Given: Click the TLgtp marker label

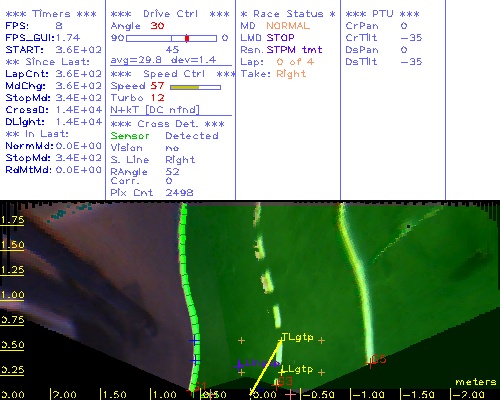Looking at the screenshot, I should [x=297, y=337].
